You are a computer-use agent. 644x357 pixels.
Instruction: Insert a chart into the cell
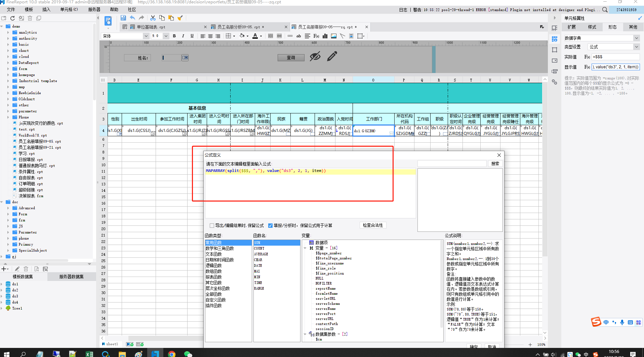[325, 36]
